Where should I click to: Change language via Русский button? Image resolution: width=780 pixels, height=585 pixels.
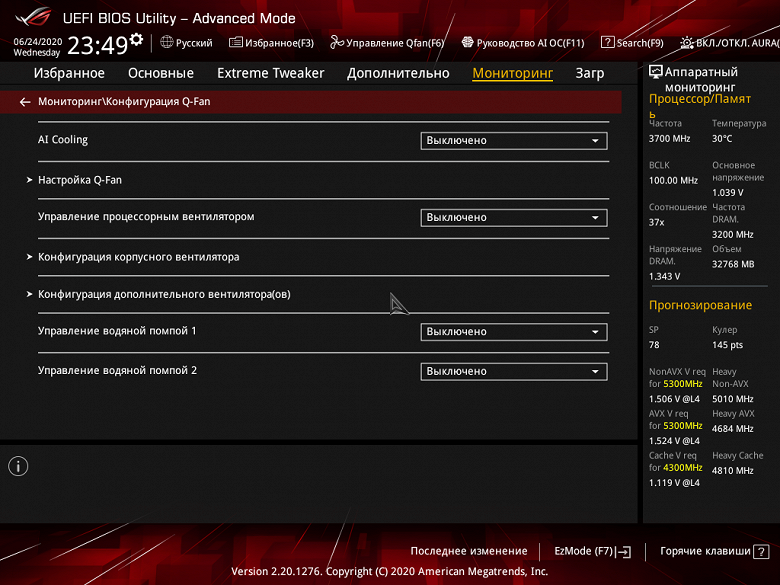point(194,43)
